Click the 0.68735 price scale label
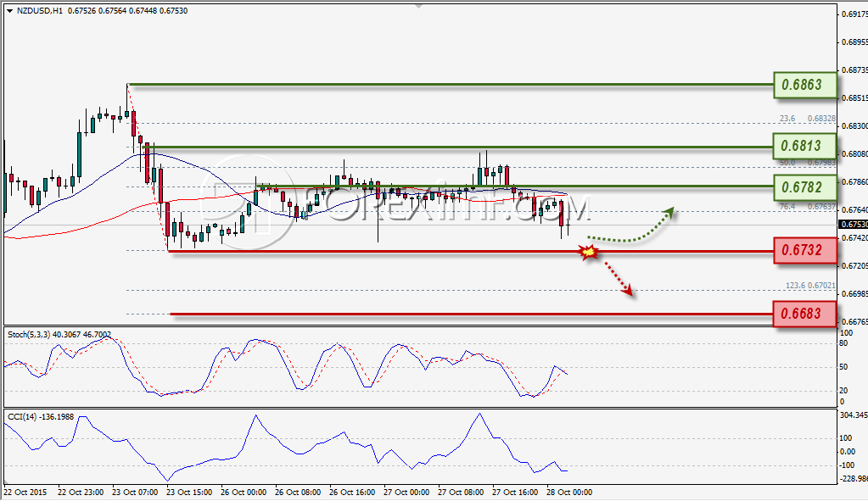Viewport: 868px width, 501px height. pos(854,70)
